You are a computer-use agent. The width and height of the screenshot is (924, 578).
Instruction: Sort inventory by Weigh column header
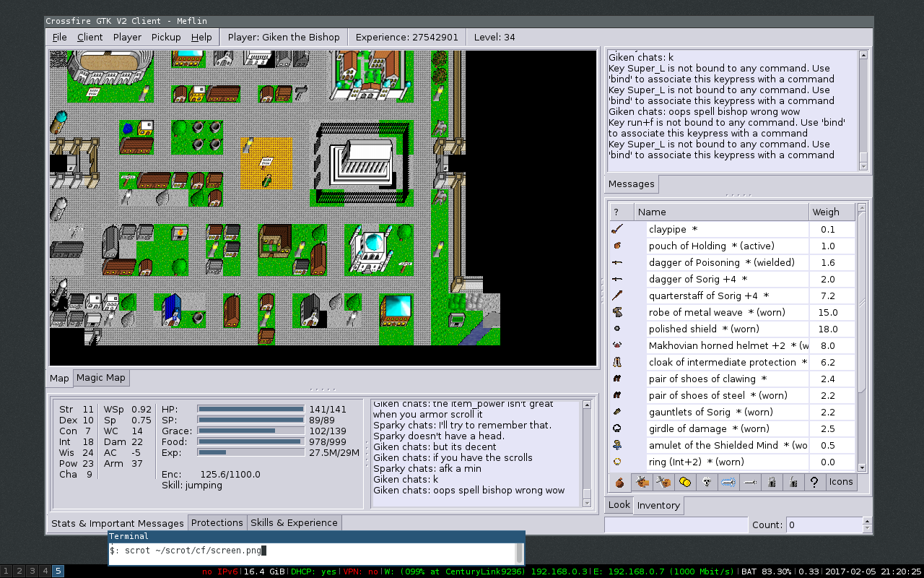click(832, 212)
